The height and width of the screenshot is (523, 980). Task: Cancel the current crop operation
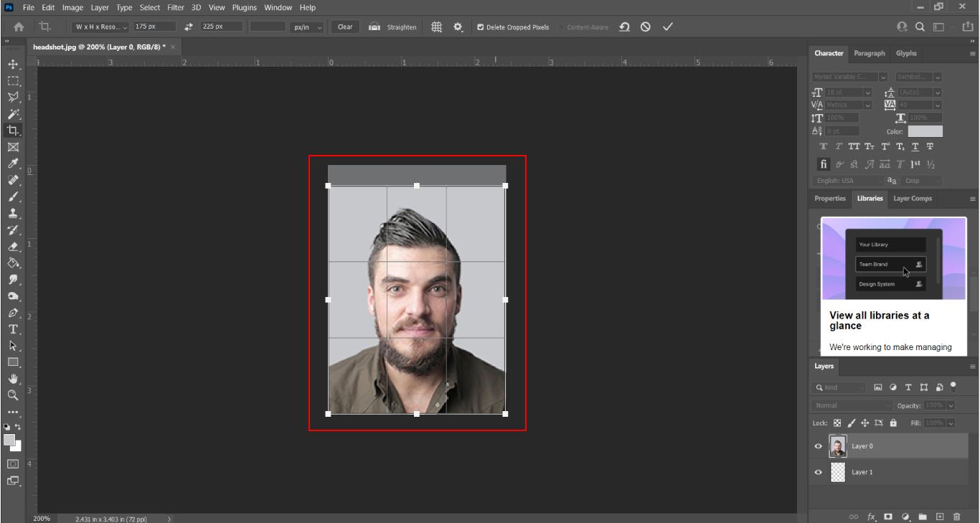[x=646, y=27]
